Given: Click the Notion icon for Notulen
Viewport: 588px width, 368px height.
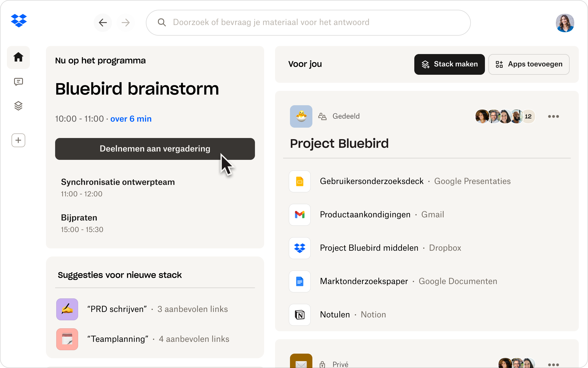Looking at the screenshot, I should tap(300, 315).
